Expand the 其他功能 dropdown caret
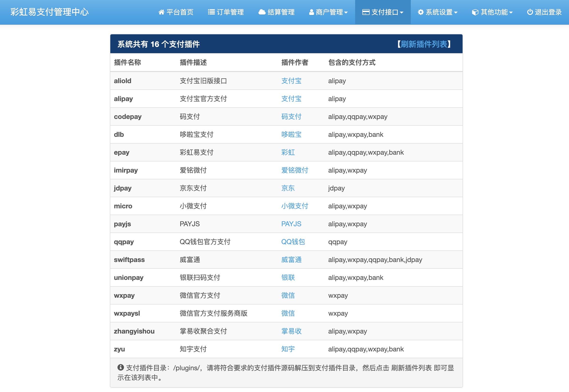Image resolution: width=569 pixels, height=392 pixels. pyautogui.click(x=511, y=13)
